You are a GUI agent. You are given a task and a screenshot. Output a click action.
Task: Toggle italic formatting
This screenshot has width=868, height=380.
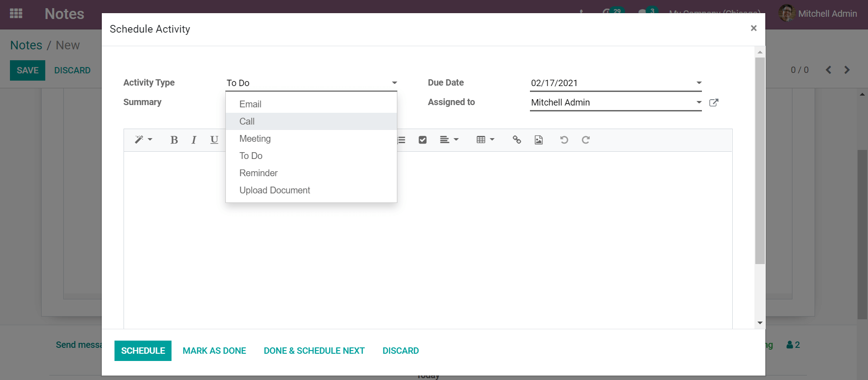point(194,140)
